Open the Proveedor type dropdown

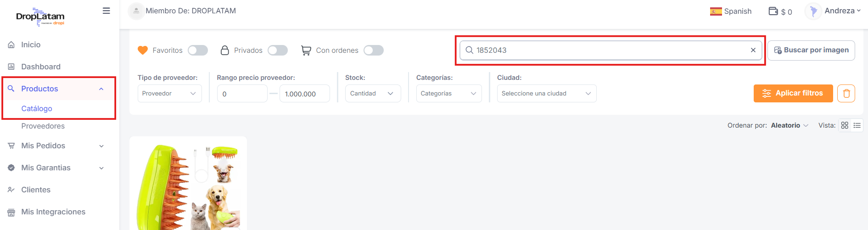point(169,94)
